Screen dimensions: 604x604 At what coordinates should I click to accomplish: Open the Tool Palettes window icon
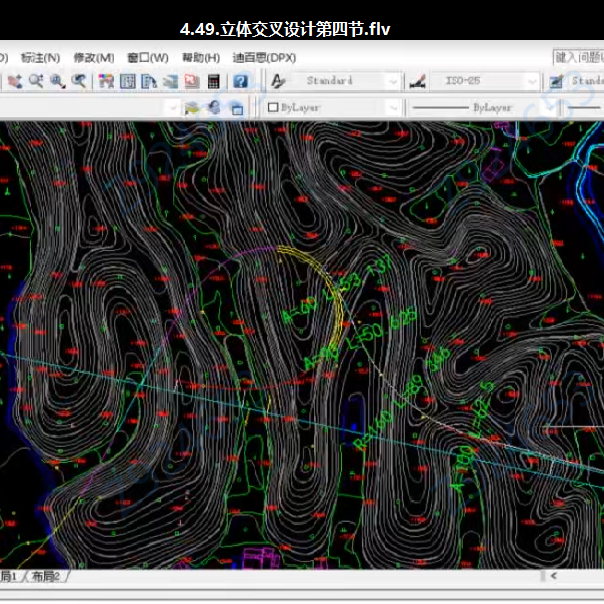pos(149,81)
